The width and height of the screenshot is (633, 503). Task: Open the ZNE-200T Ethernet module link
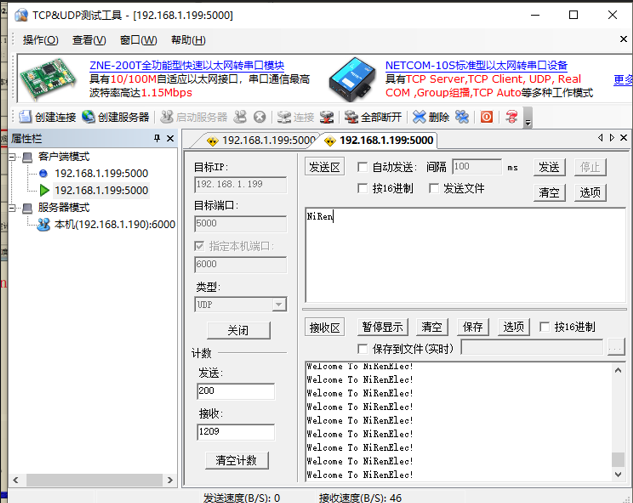[x=187, y=65]
